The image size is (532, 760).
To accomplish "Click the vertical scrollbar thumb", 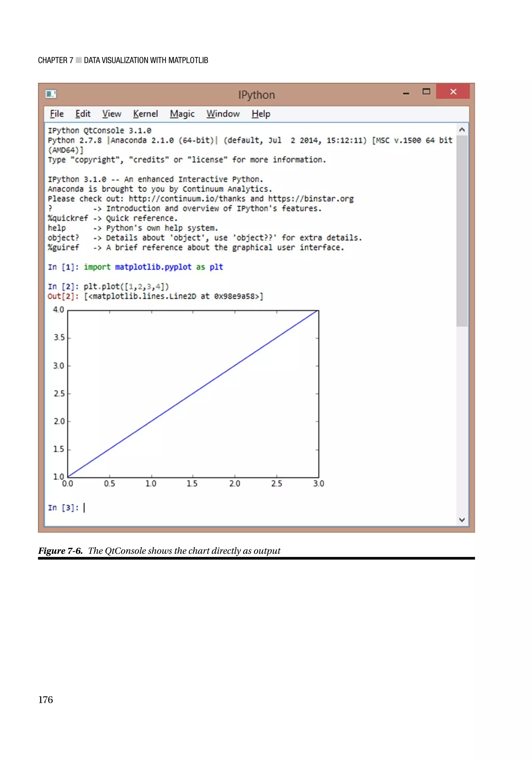I will pos(462,231).
